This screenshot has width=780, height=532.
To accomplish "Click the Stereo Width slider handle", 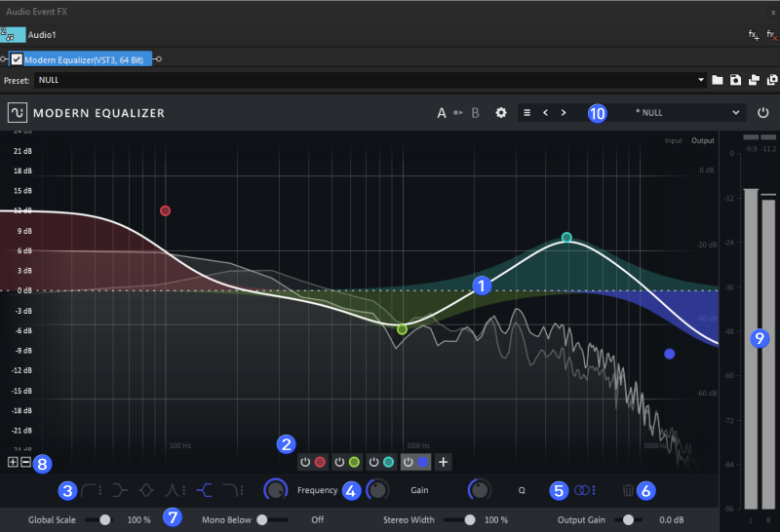I will [470, 520].
